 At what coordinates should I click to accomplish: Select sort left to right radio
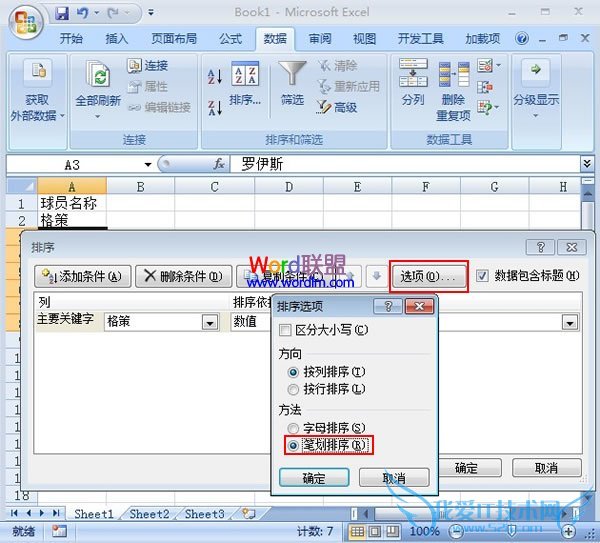click(293, 390)
